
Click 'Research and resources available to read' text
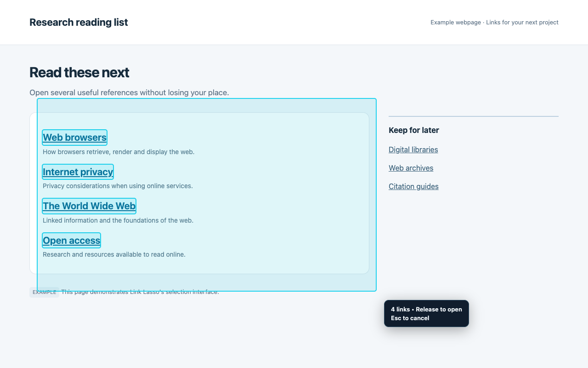(x=114, y=254)
